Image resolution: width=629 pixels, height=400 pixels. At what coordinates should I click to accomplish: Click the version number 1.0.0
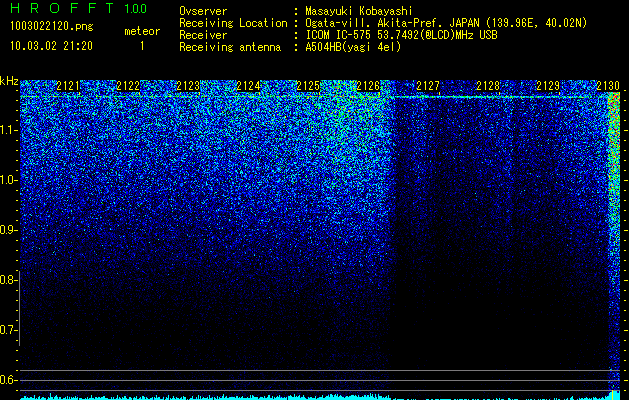[136, 8]
